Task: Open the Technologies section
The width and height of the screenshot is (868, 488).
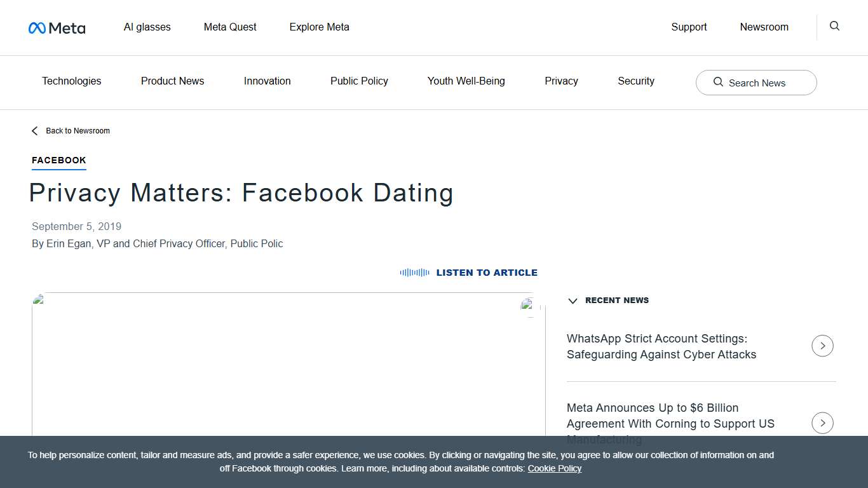Action: point(71,81)
